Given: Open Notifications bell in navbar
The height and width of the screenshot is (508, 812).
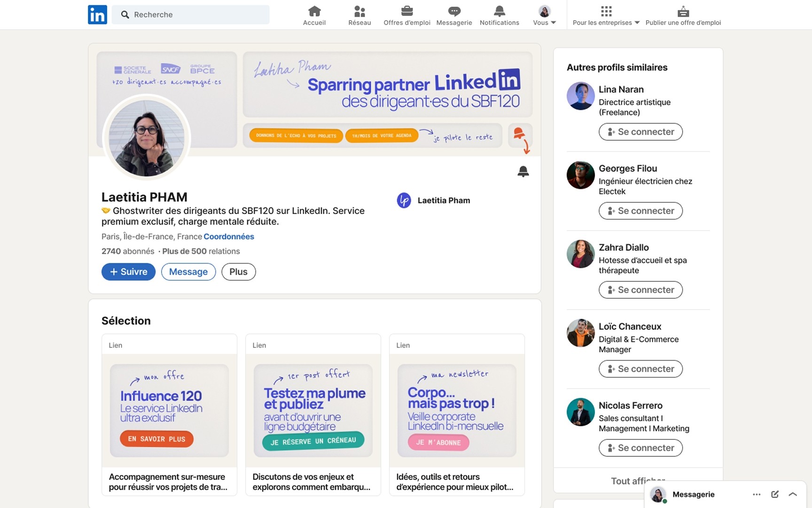Looking at the screenshot, I should tap(500, 15).
